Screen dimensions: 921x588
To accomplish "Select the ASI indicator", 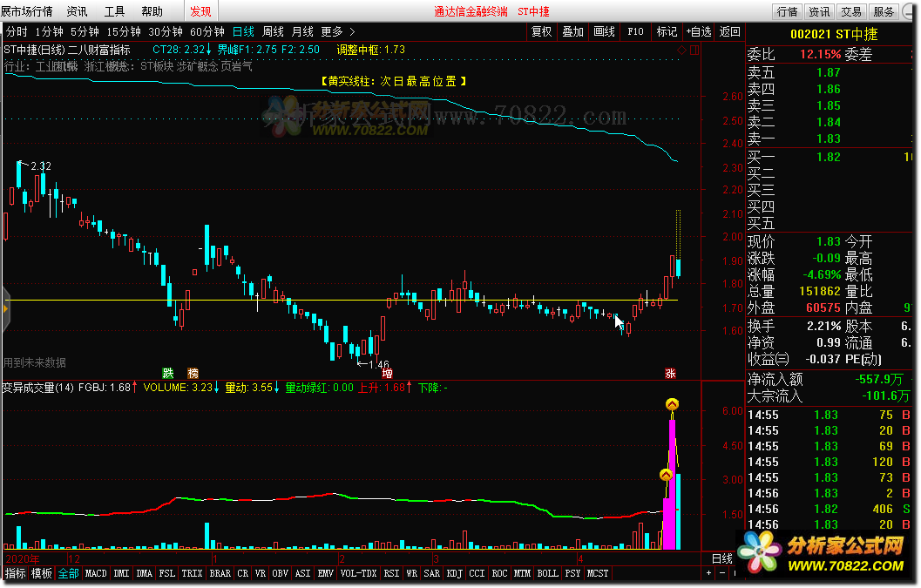I will (x=303, y=573).
